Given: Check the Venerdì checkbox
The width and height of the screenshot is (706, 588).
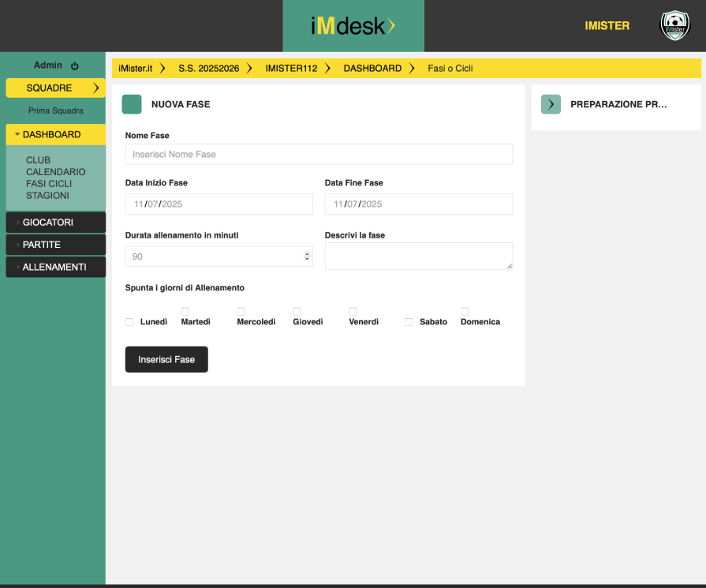Looking at the screenshot, I should pos(353,311).
